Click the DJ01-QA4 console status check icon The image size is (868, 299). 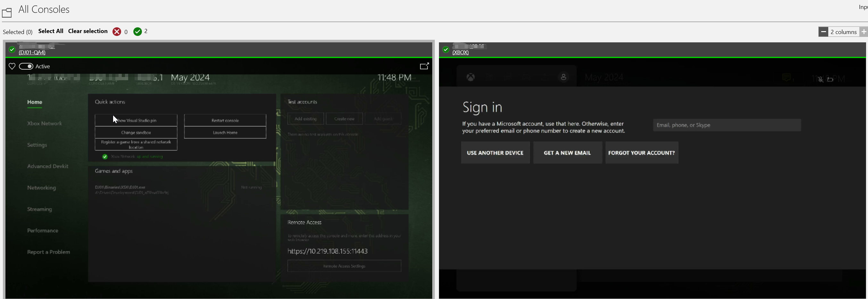pyautogui.click(x=12, y=50)
